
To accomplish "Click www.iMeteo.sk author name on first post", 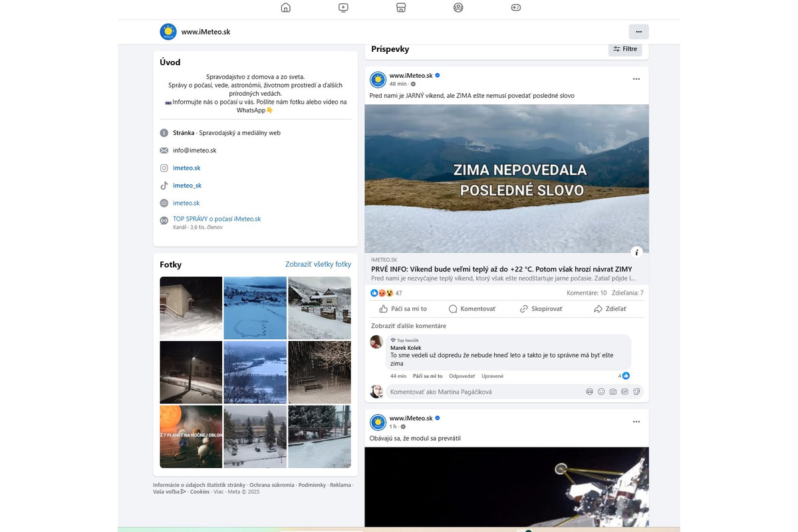I will (411, 76).
